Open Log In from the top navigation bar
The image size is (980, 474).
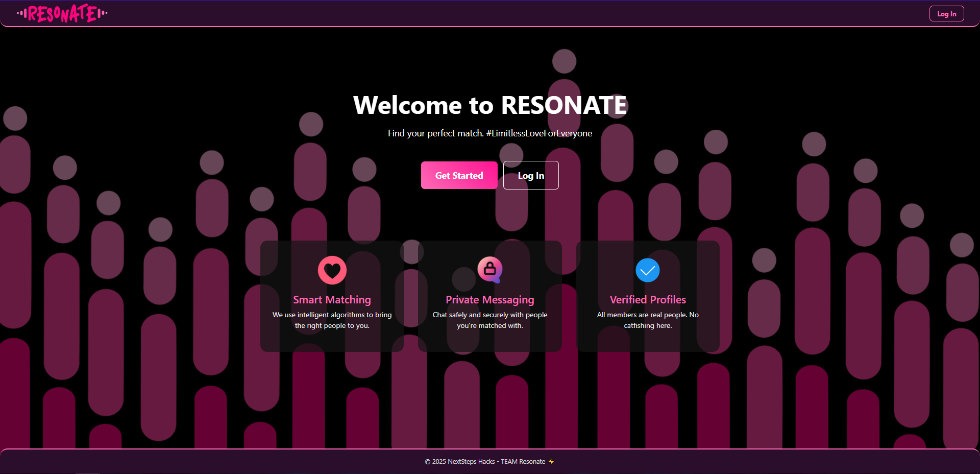tap(947, 14)
